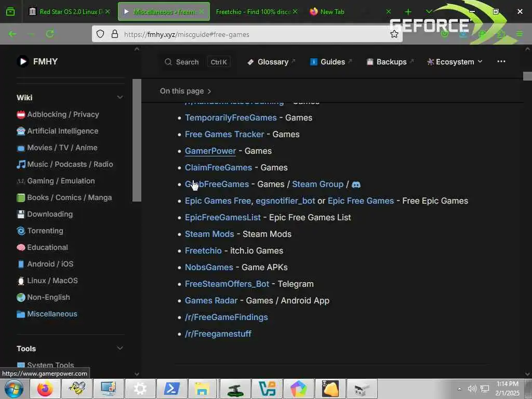
Task: Open File Explorer from the taskbar
Action: (x=202, y=389)
